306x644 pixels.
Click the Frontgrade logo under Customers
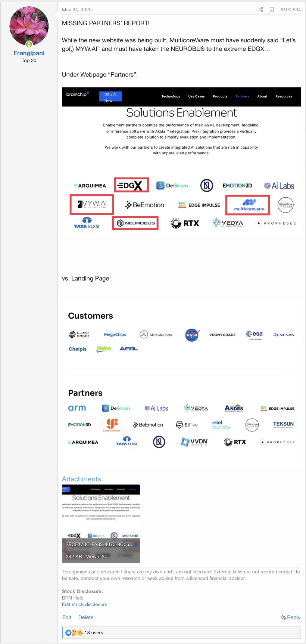click(x=223, y=335)
